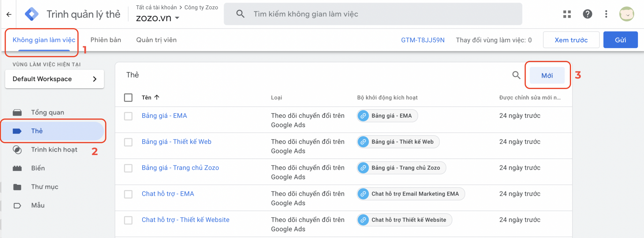Open the Google apps grid icon
Viewport: 644px width, 238px height.
tap(567, 14)
